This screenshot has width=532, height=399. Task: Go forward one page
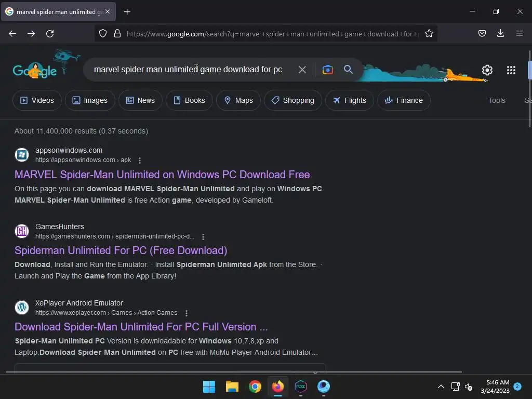(31, 34)
